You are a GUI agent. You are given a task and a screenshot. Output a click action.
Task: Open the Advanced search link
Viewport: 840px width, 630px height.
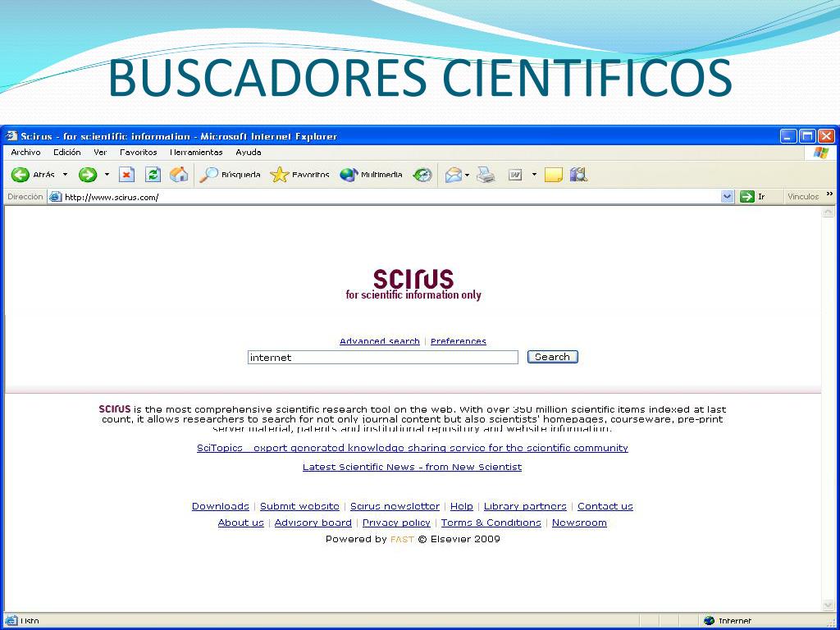tap(379, 341)
